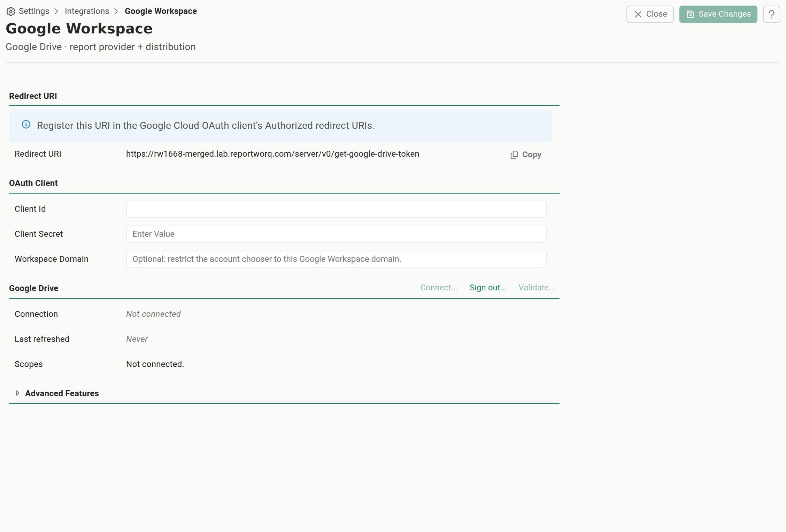
Task: Click the Connection label
Action: coord(36,314)
